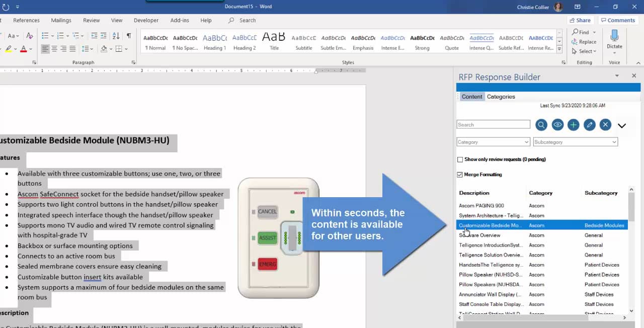Uncheck Merge Formatting checkbox
Image resolution: width=644 pixels, height=328 pixels.
coord(460,175)
